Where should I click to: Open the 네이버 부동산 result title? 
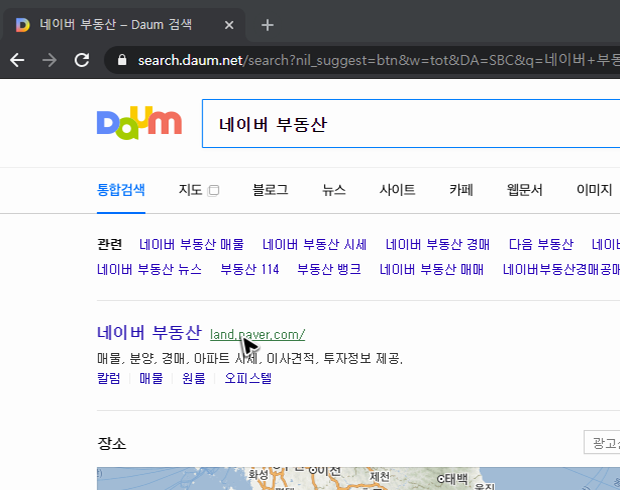pyautogui.click(x=149, y=333)
